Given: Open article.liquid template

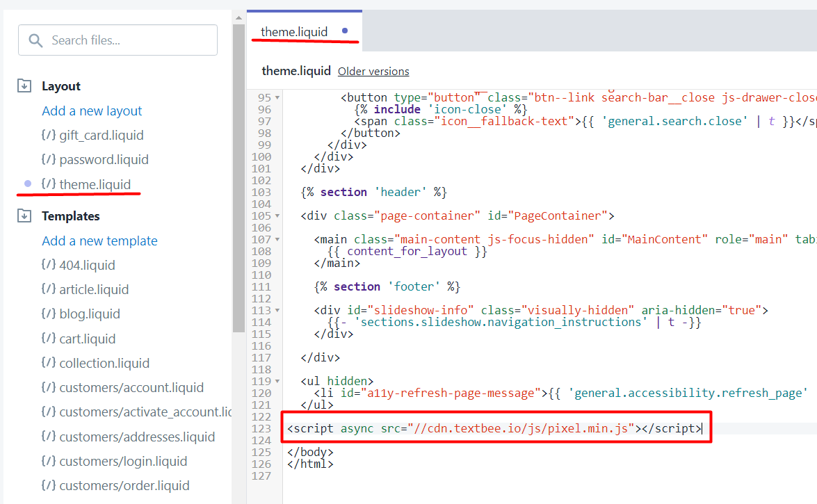Looking at the screenshot, I should (x=94, y=290).
